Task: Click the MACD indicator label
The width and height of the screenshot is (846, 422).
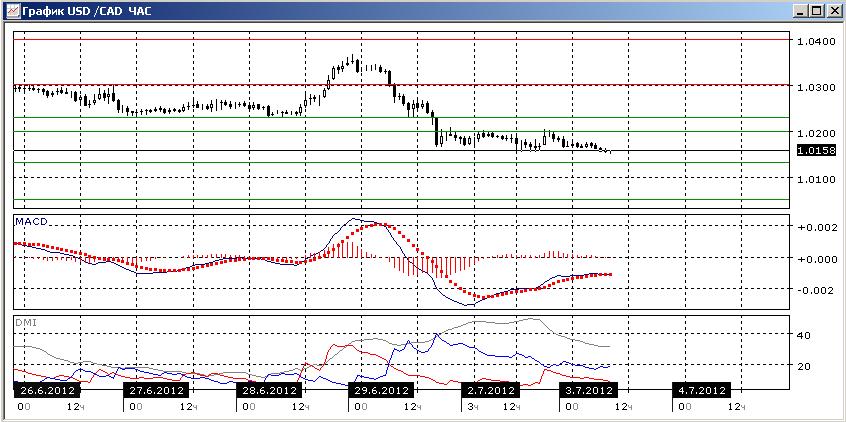Action: [x=31, y=221]
